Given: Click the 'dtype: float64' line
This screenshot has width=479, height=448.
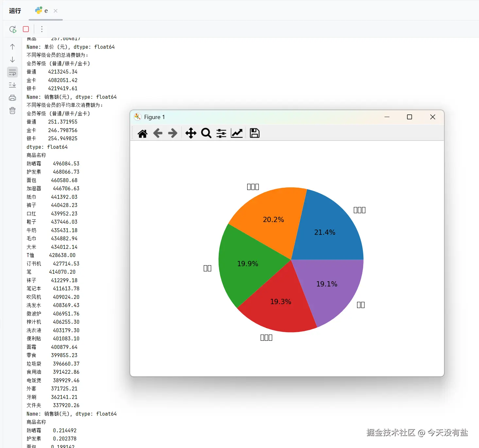Looking at the screenshot, I should coord(47,147).
